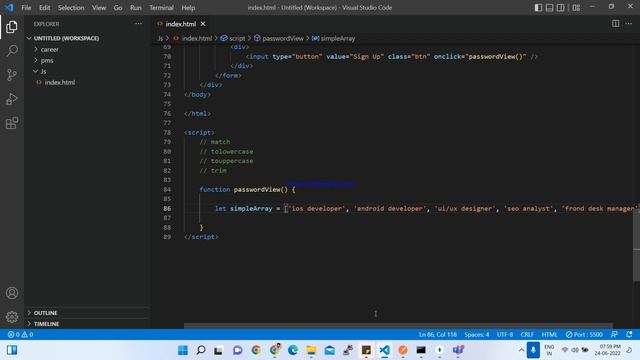Image resolution: width=640 pixels, height=360 pixels.
Task: Click the VS Code taskbar icon
Action: 384,350
